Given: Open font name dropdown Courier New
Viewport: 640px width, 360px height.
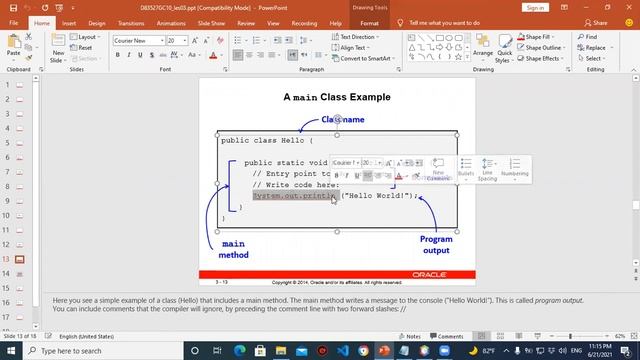Looking at the screenshot, I should point(162,40).
